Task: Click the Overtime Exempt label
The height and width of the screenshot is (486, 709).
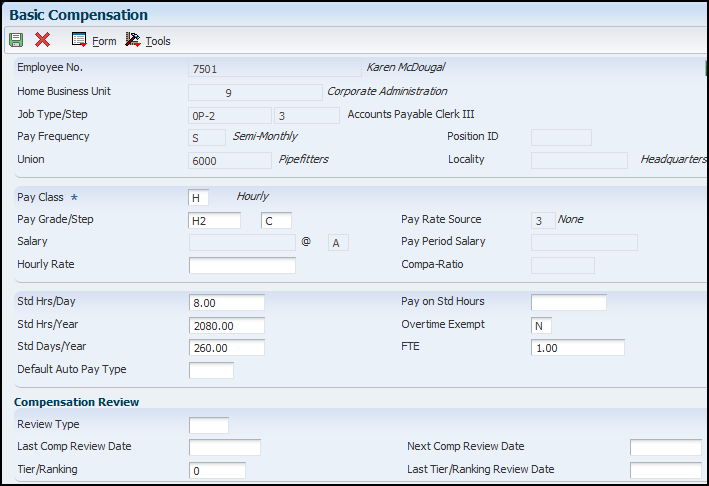Action: point(443,324)
